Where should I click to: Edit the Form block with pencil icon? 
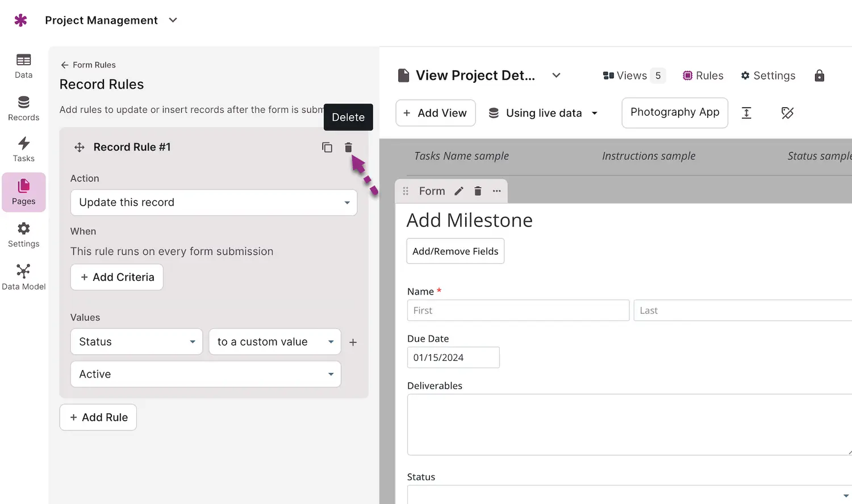459,191
